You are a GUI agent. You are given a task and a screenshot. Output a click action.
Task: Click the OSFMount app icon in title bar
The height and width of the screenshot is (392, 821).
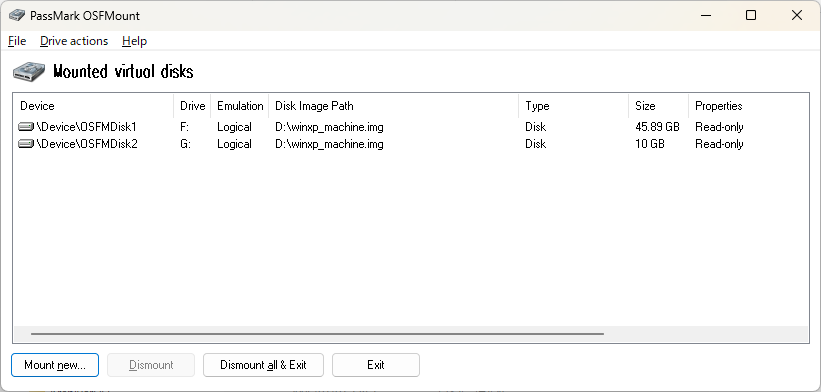pyautogui.click(x=17, y=15)
